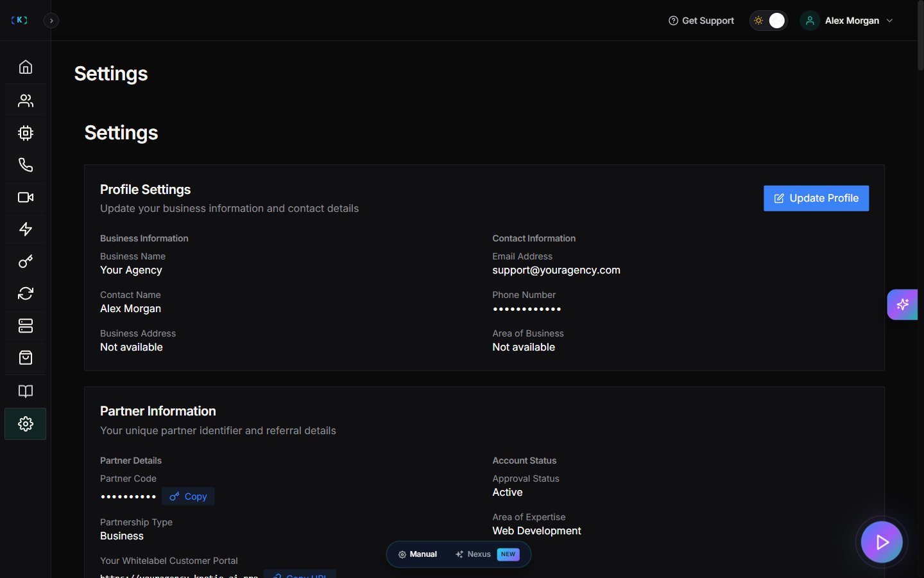
Task: Switch to Nexus mode
Action: (473, 554)
